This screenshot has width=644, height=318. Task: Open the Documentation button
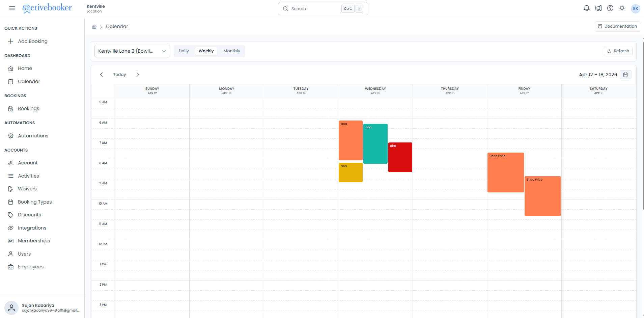(617, 26)
